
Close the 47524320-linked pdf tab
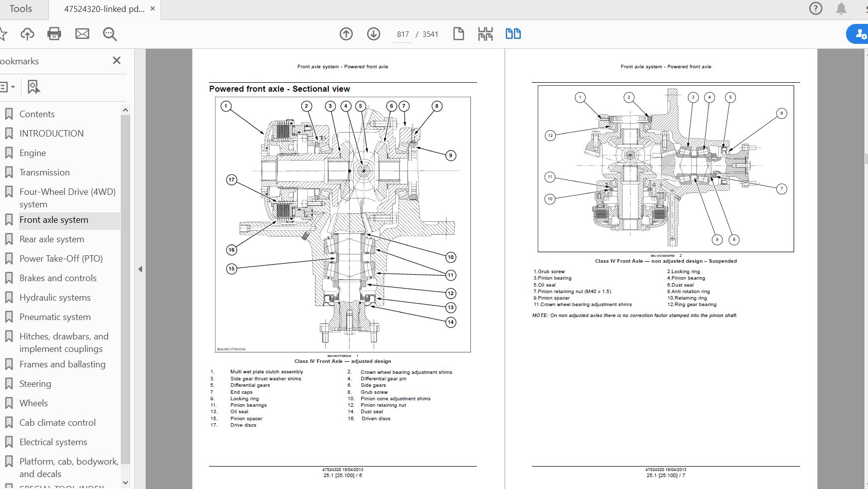[x=153, y=8]
